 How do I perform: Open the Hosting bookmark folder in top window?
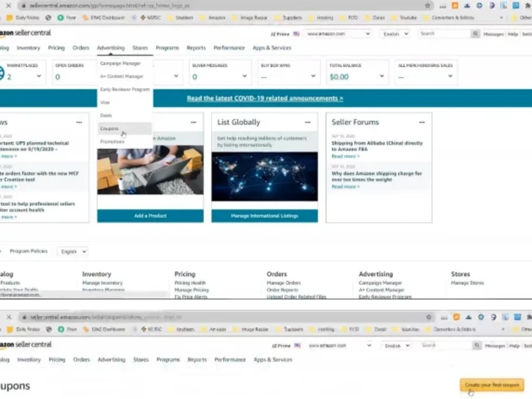(x=321, y=18)
